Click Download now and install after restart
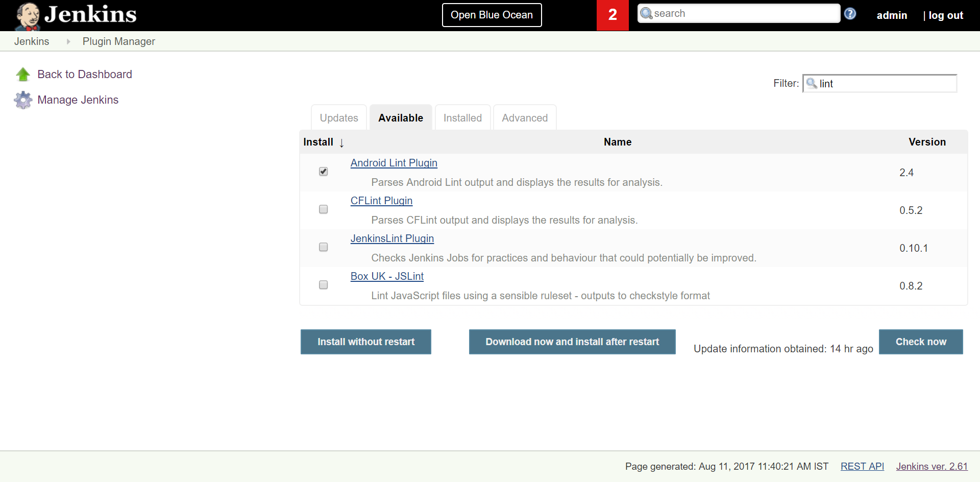Screen dimensions: 980x482 tap(572, 342)
